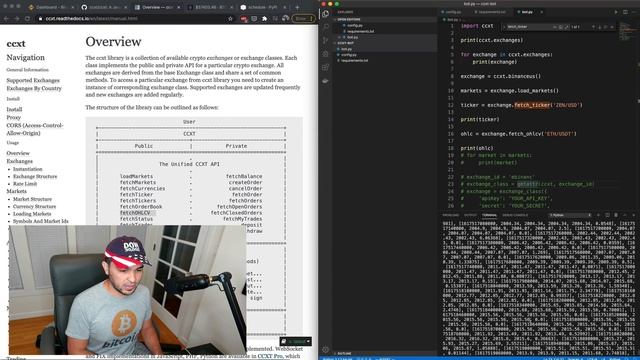Go forward in the browser
640x360 pixels.
click(16, 18)
